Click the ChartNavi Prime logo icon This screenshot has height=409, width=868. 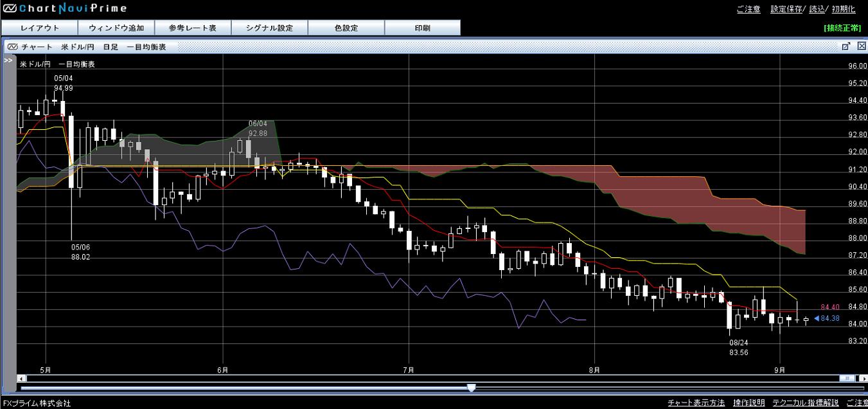coord(9,8)
